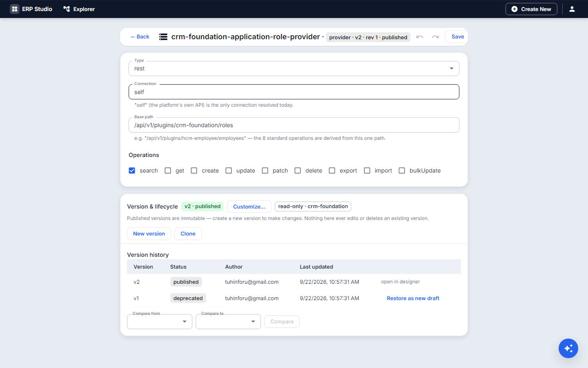
Task: Enable the delete operation checkbox
Action: click(x=298, y=171)
